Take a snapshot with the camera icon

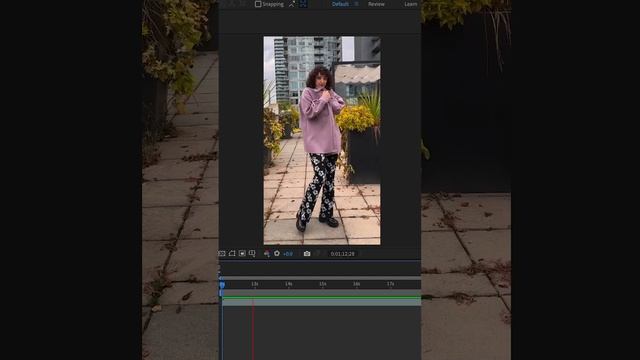tap(307, 253)
